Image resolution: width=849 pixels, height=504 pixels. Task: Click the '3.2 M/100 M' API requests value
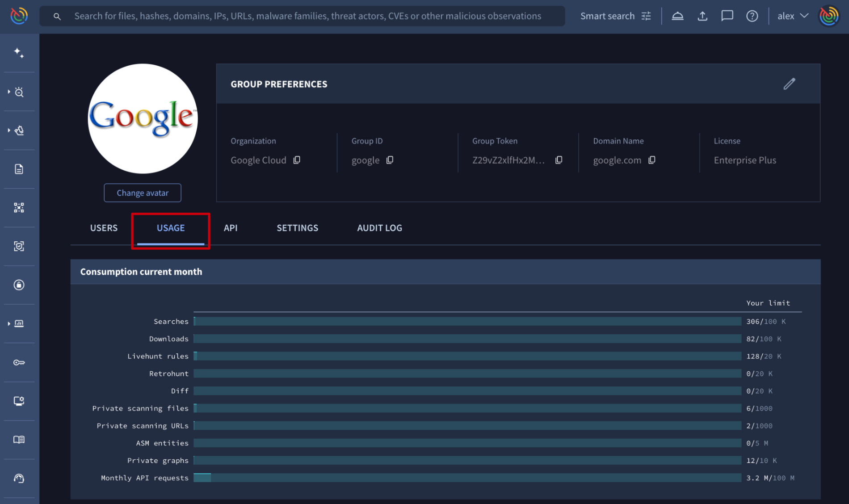coord(770,478)
